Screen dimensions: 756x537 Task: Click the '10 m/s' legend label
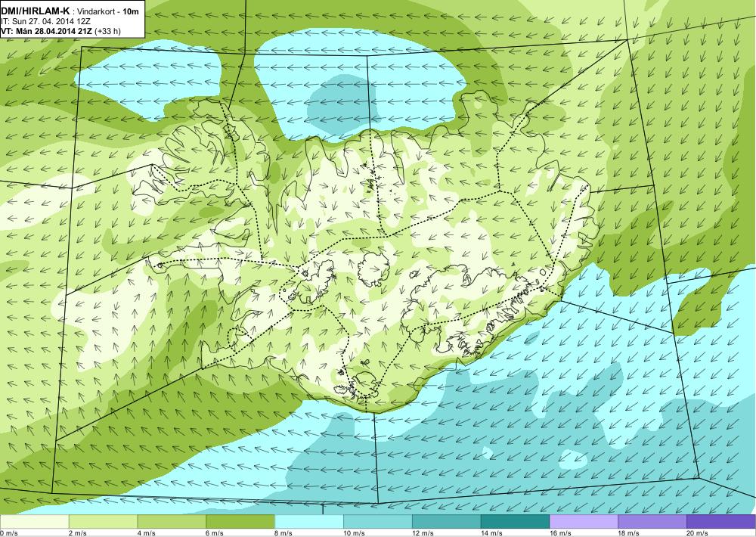click(355, 533)
